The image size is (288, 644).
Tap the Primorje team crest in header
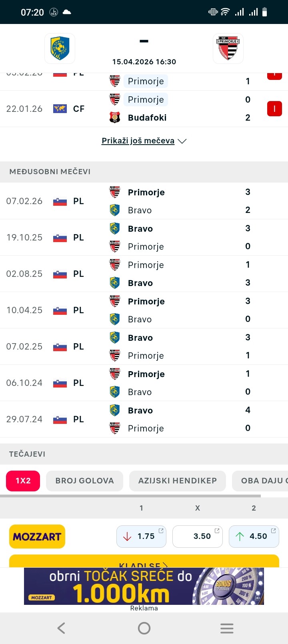[228, 48]
